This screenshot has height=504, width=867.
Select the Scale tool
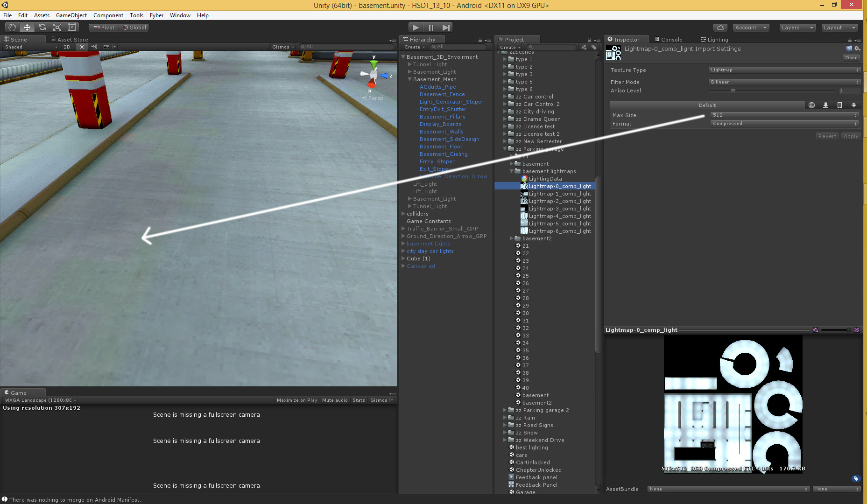click(57, 27)
